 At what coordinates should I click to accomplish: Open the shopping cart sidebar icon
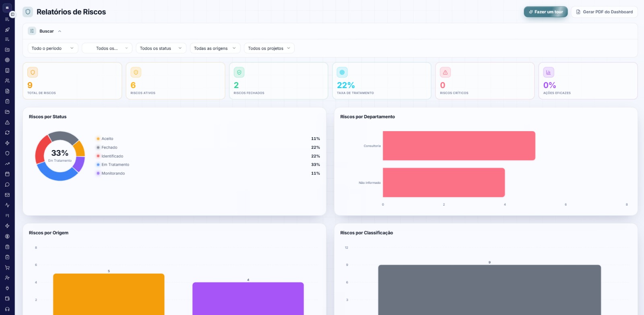pyautogui.click(x=7, y=268)
